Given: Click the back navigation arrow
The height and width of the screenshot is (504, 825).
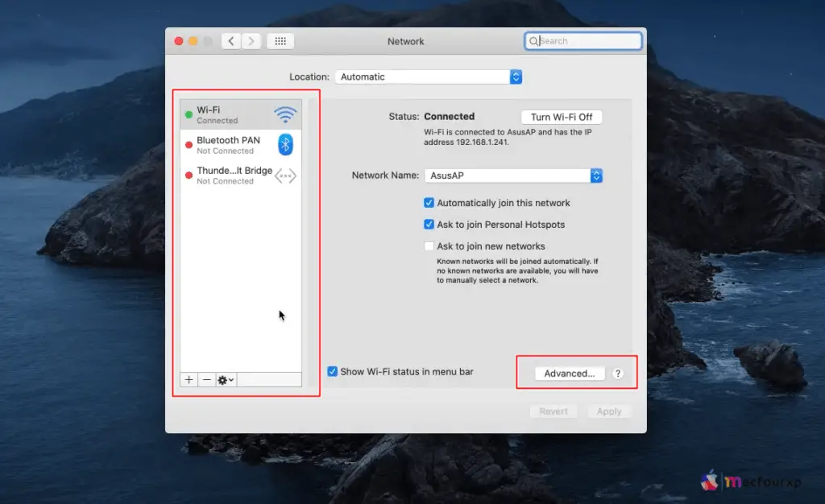Looking at the screenshot, I should coord(231,40).
